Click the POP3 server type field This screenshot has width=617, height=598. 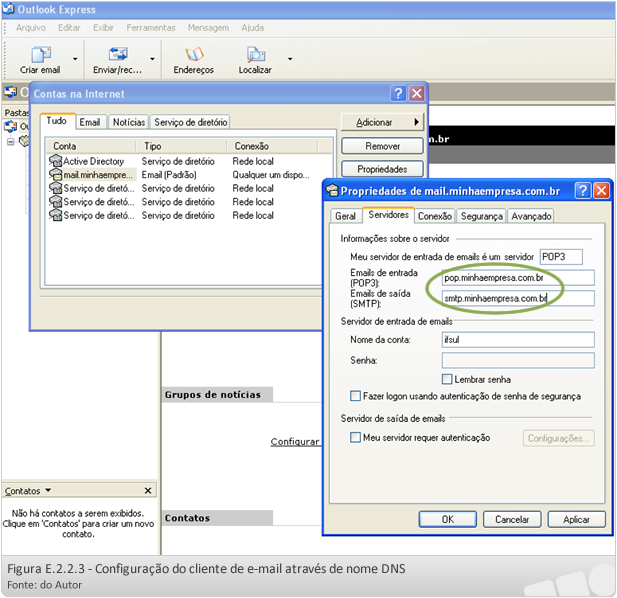click(x=561, y=257)
